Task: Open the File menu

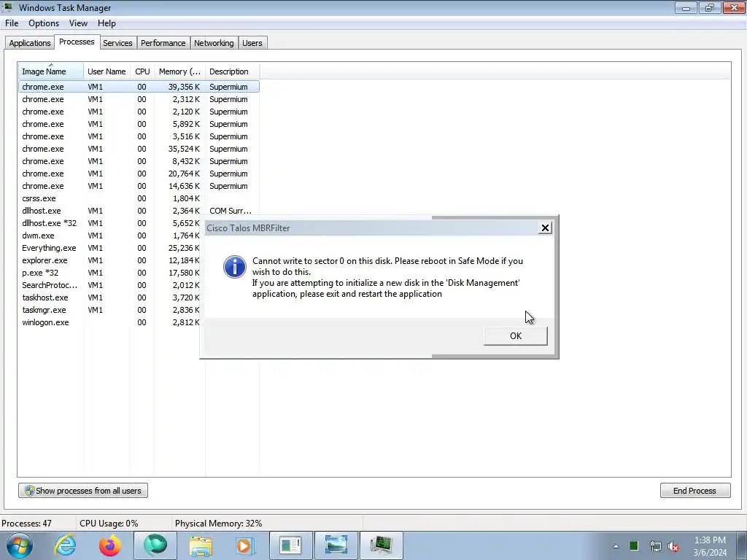Action: pyautogui.click(x=12, y=23)
